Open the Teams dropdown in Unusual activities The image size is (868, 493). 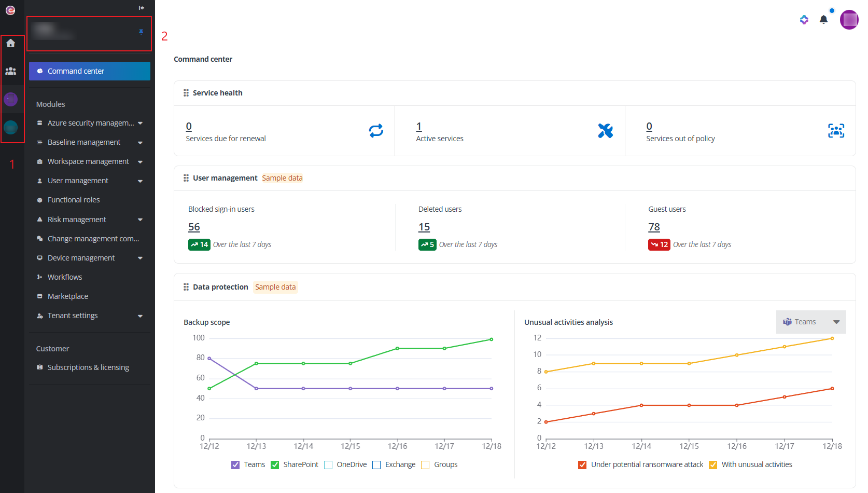click(x=810, y=322)
